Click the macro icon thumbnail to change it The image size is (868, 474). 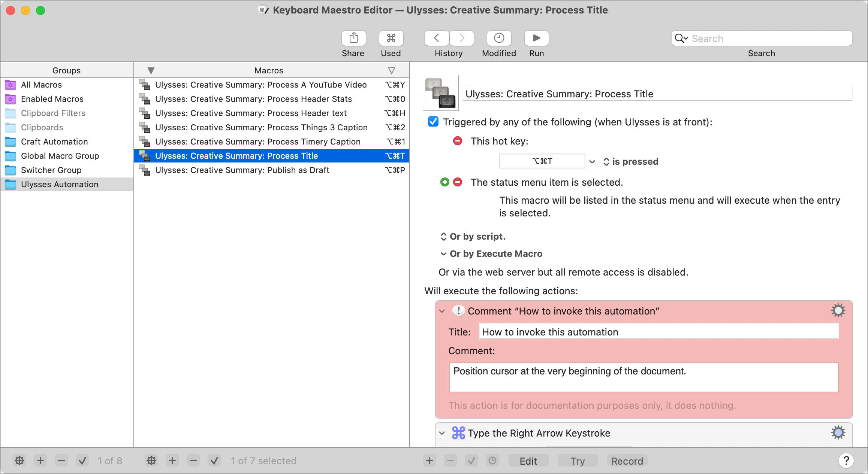(x=440, y=93)
